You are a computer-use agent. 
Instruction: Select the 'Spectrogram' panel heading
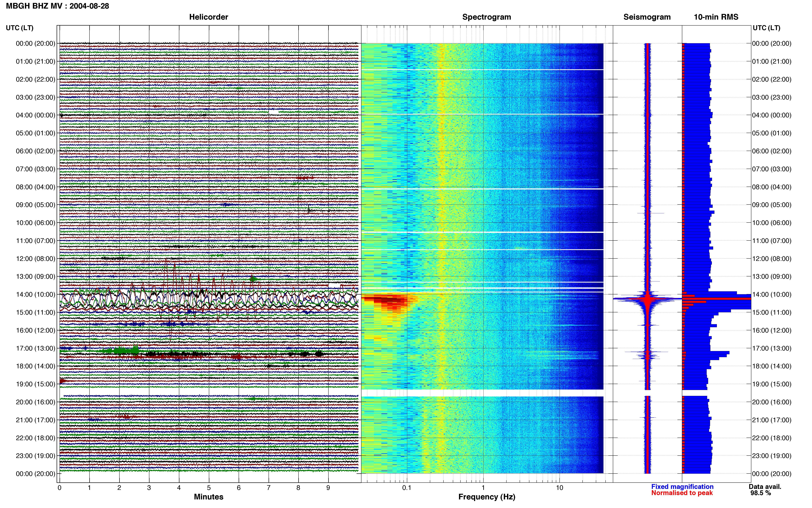pos(487,17)
